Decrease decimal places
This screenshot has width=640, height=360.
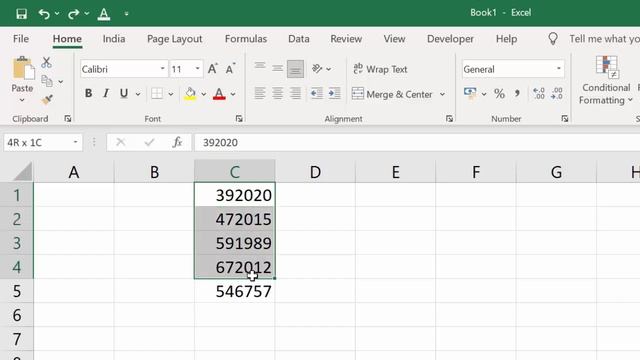pos(557,93)
